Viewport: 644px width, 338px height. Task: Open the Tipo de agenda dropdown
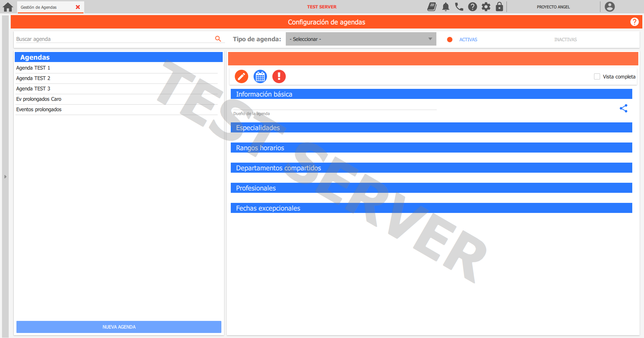tap(361, 39)
